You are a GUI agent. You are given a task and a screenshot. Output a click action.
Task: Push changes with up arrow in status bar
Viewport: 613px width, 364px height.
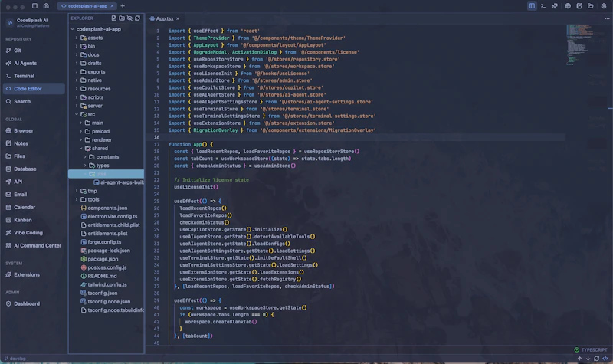[579, 359]
